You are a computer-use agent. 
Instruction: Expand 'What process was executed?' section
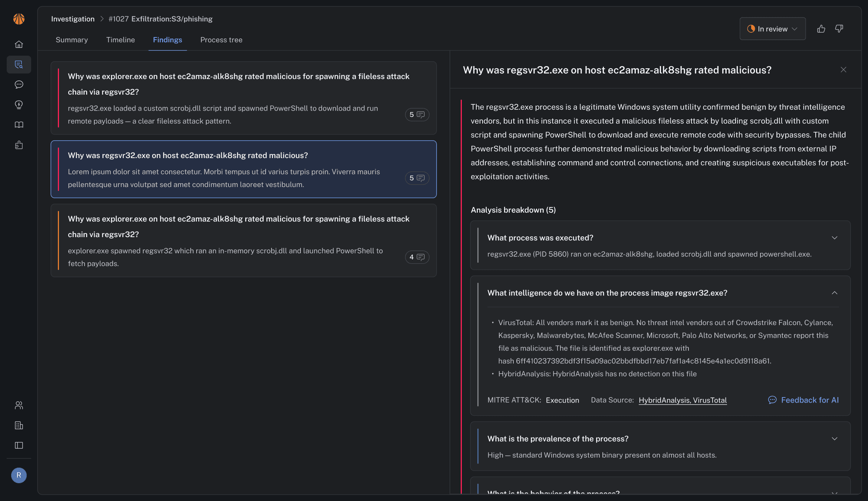(x=835, y=238)
